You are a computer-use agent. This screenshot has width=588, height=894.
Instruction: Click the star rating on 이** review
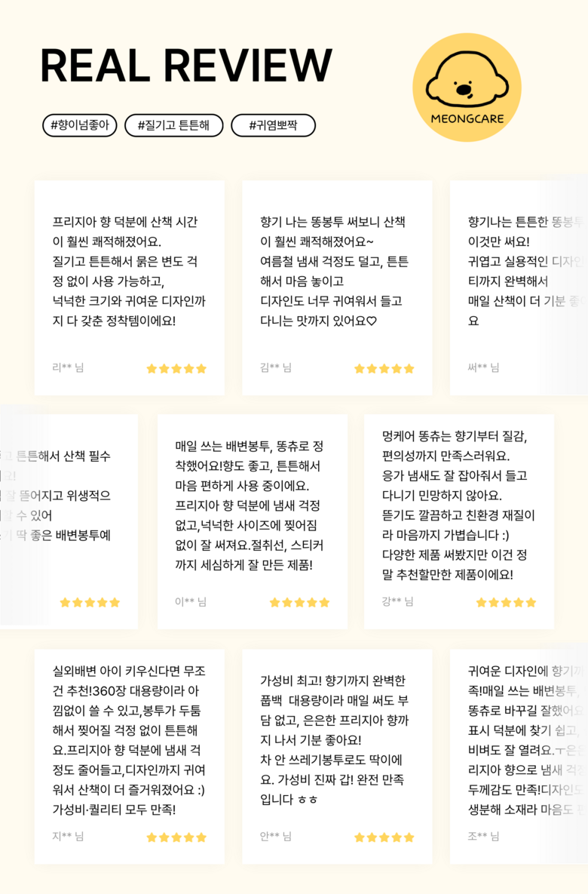(x=300, y=603)
